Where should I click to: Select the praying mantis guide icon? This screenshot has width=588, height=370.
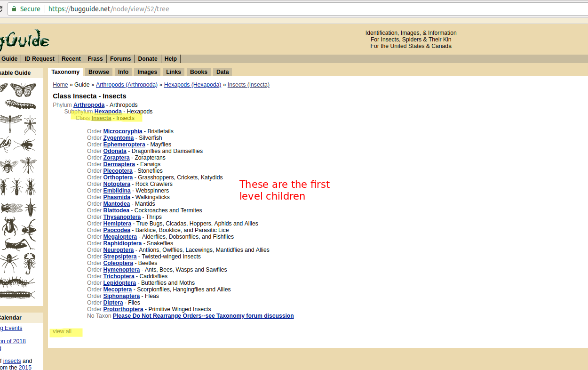coord(7,144)
